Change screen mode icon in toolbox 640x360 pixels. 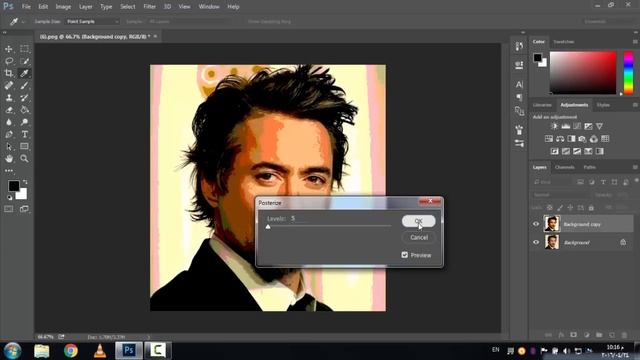coord(24,209)
